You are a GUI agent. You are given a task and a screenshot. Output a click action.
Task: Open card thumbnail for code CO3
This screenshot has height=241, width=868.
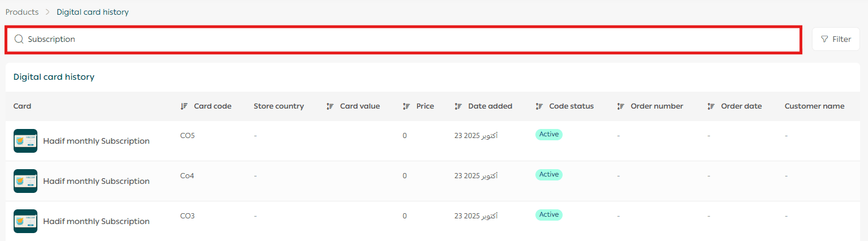coord(25,221)
